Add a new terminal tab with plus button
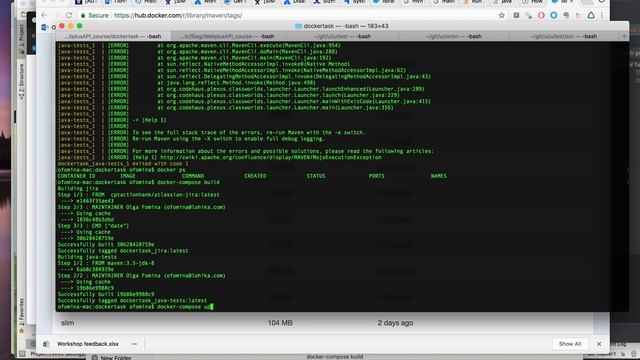This screenshot has height=360, width=640. point(624,36)
